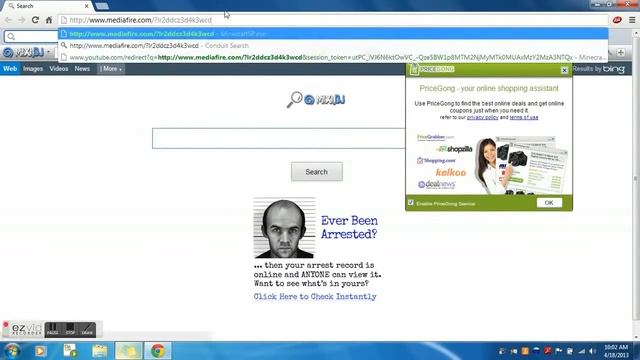Click the network signal tray icon
The image size is (640, 360).
581,351
